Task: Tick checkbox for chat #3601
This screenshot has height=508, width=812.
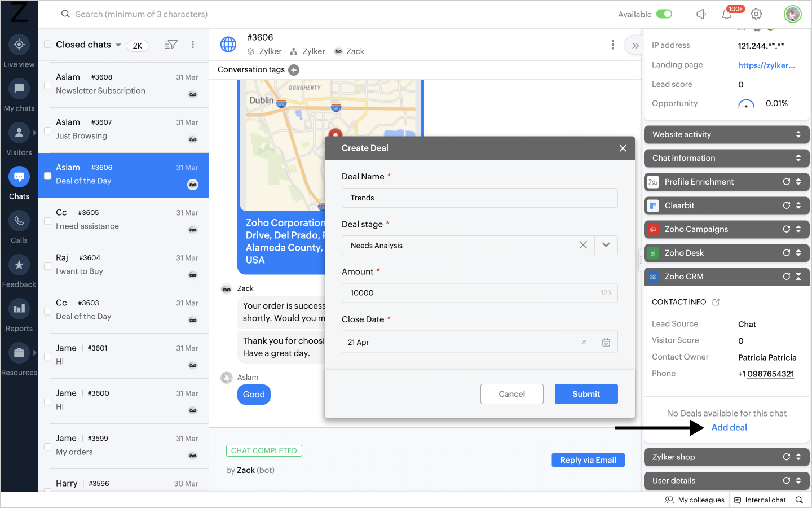Action: tap(48, 357)
